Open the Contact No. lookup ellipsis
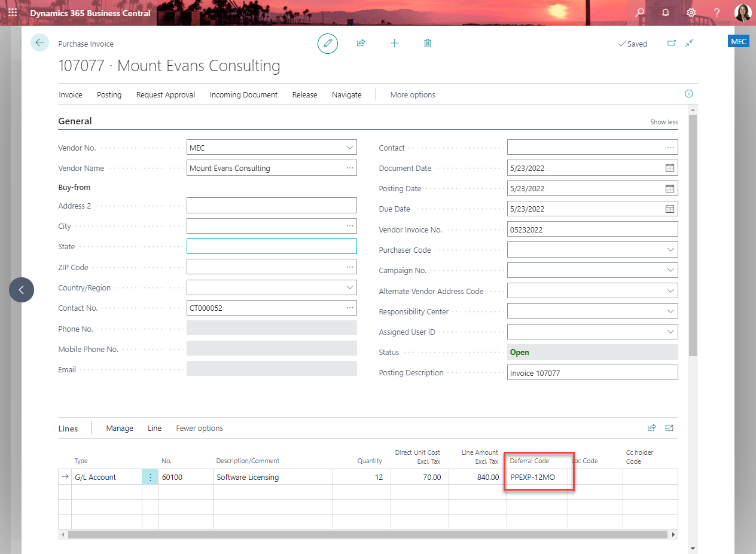756x554 pixels. pyautogui.click(x=350, y=308)
